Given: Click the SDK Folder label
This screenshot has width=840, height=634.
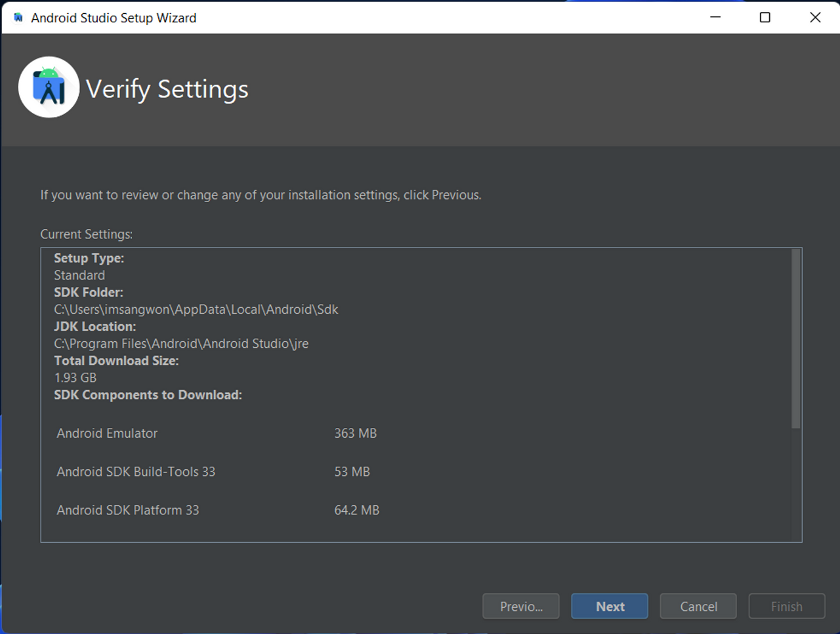Looking at the screenshot, I should pyautogui.click(x=89, y=292).
